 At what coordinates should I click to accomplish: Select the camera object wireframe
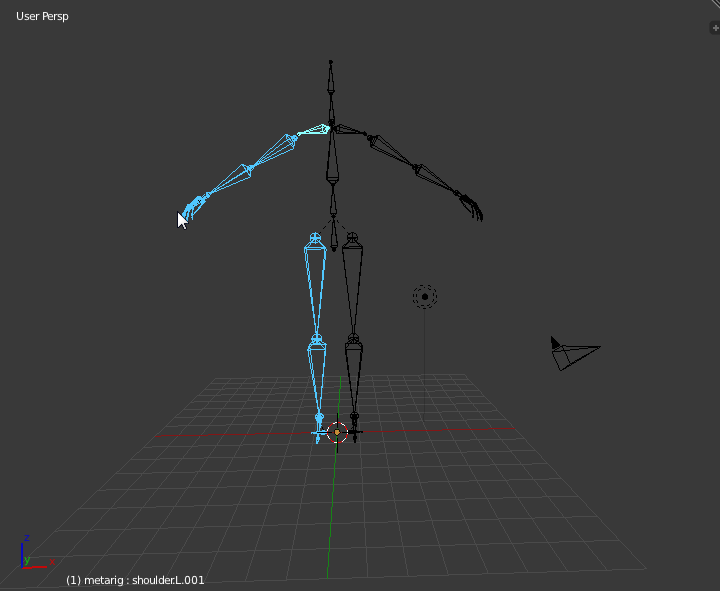(575, 353)
